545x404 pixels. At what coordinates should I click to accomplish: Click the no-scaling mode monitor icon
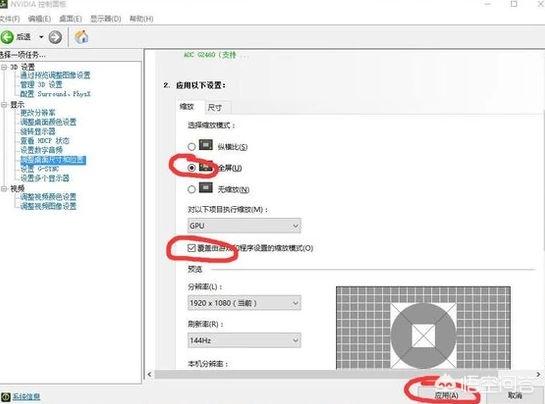206,188
